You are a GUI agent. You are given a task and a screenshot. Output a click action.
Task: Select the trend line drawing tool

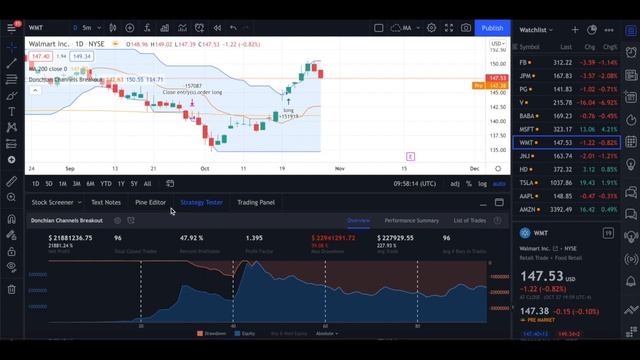[x=11, y=63]
